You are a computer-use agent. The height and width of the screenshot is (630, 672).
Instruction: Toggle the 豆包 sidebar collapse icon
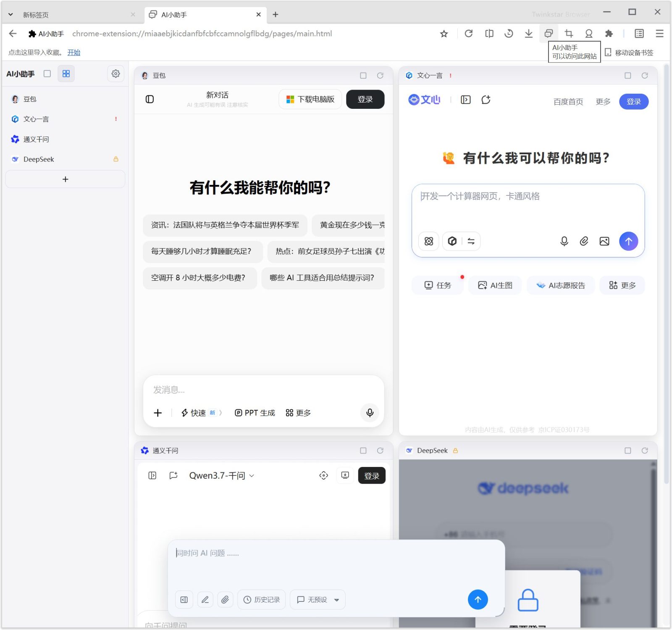(x=150, y=99)
